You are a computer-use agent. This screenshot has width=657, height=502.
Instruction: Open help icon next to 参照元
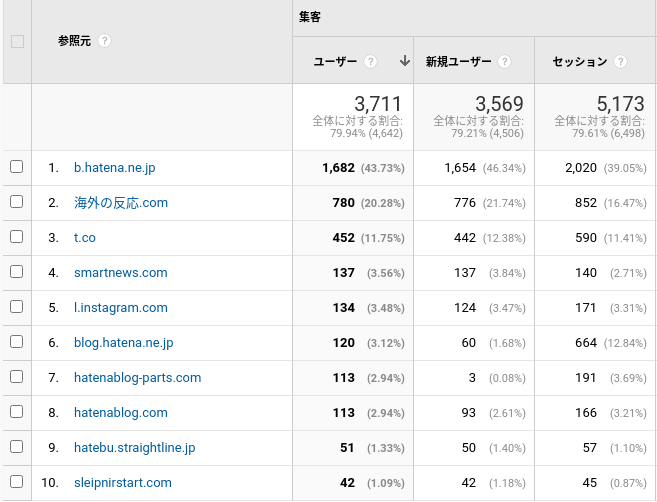(104, 41)
